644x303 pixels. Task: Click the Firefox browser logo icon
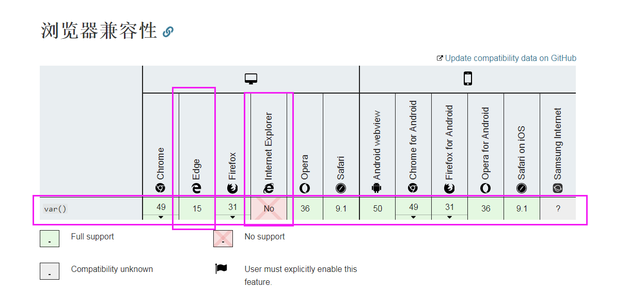[233, 188]
